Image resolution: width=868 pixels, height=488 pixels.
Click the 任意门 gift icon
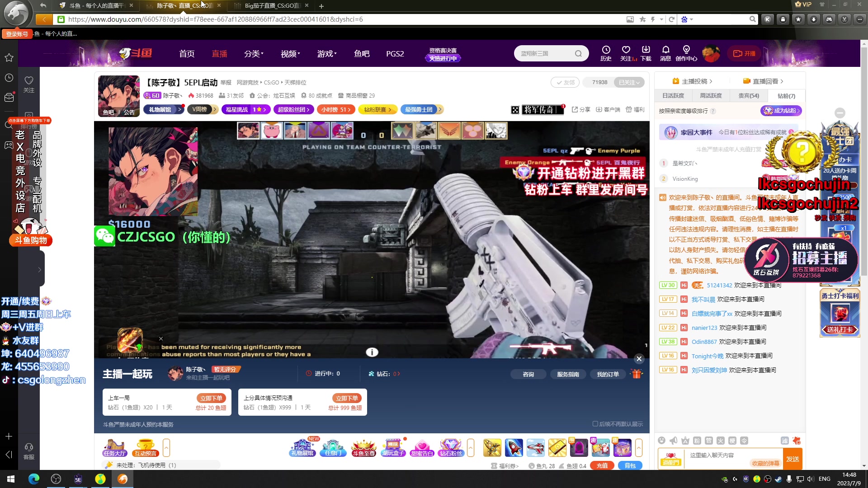click(x=333, y=447)
